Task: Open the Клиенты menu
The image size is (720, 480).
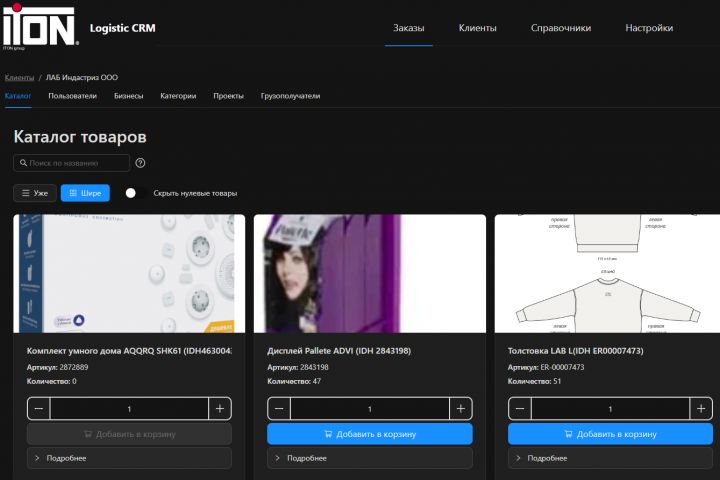Action: click(x=478, y=28)
